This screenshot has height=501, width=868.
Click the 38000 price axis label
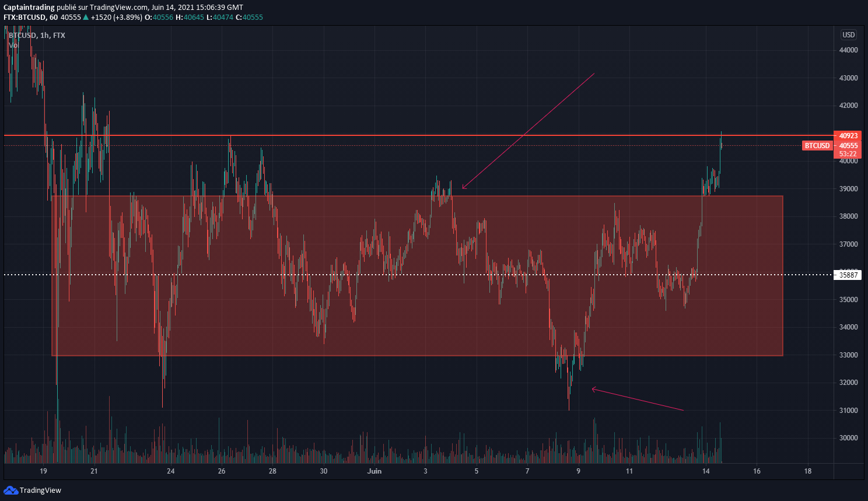(848, 216)
